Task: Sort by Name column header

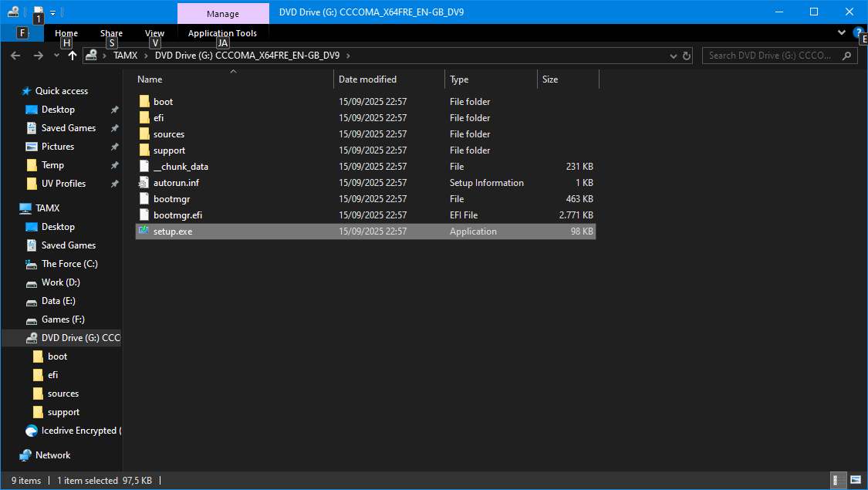Action: click(x=234, y=79)
